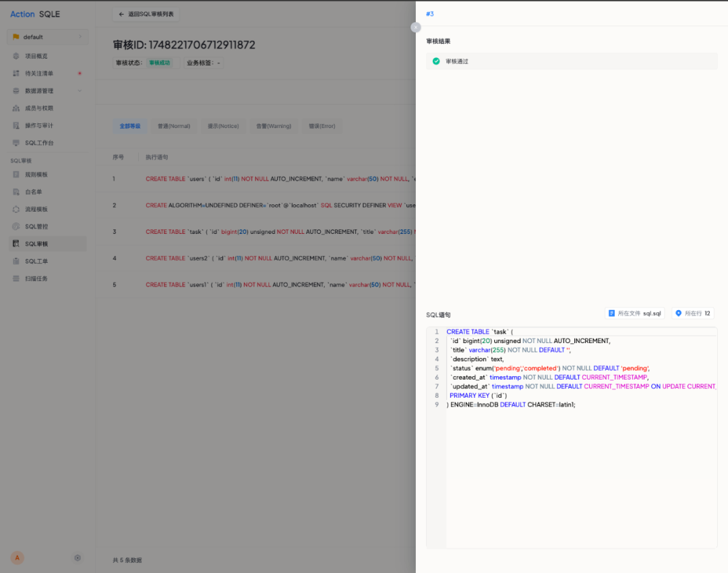Click the SQL工单 sidebar icon
The height and width of the screenshot is (573, 728).
tap(16, 262)
